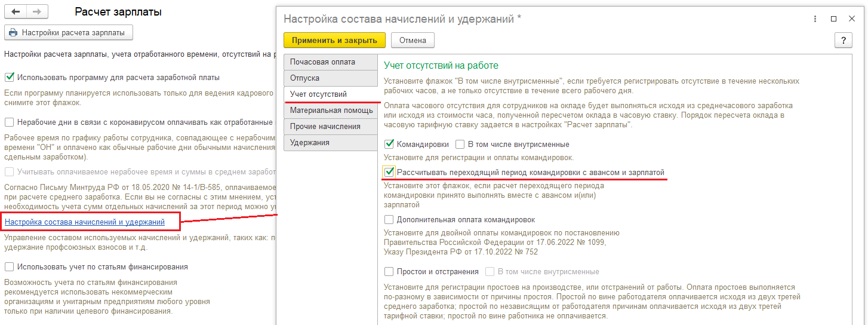Toggle Использовать учет по статьям финансирования
Image resolution: width=868 pixels, height=325 pixels.
tap(9, 267)
